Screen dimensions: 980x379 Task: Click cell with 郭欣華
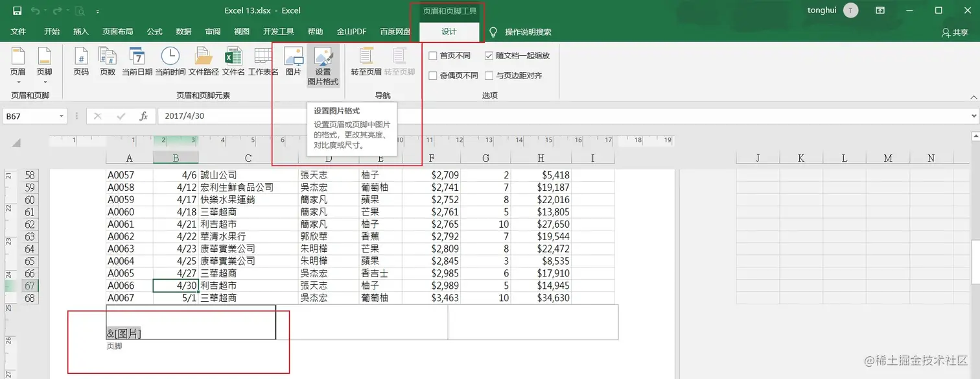click(x=329, y=236)
